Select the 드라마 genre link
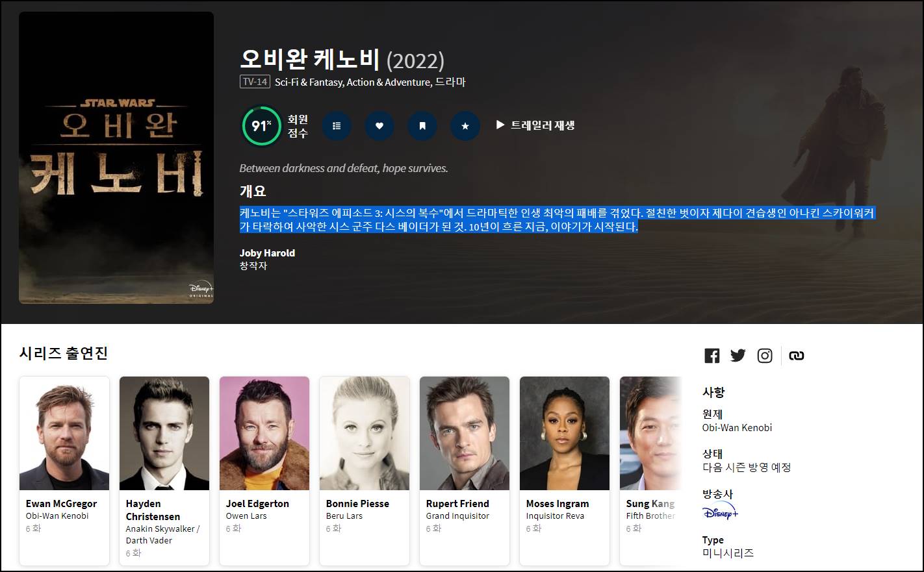 (x=450, y=82)
